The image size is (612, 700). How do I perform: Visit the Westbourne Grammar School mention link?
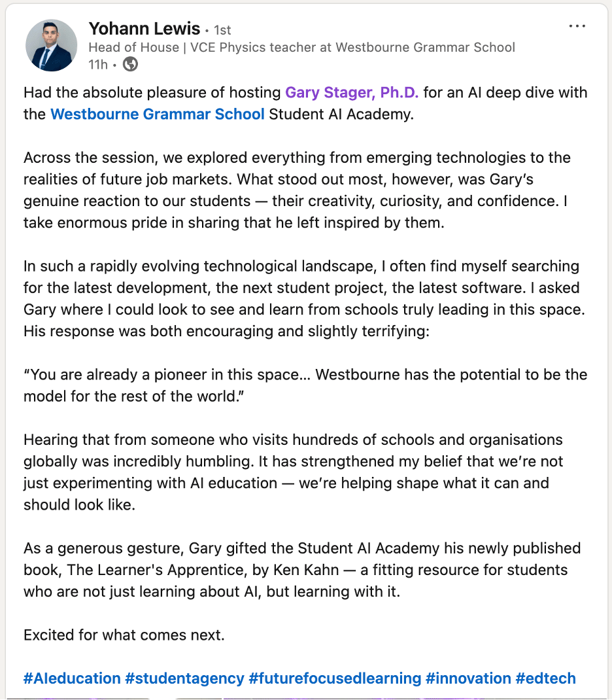[x=157, y=114]
